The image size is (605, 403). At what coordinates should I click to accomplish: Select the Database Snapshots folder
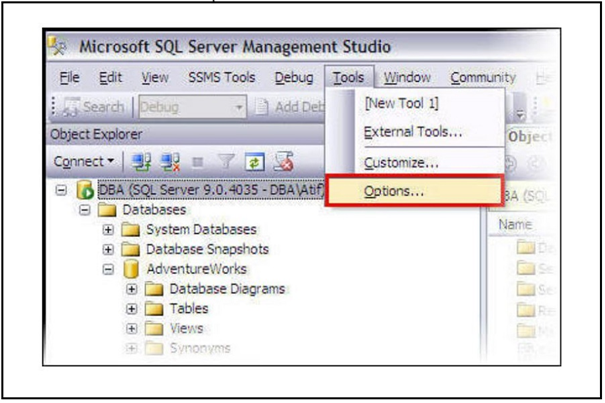[x=207, y=249]
